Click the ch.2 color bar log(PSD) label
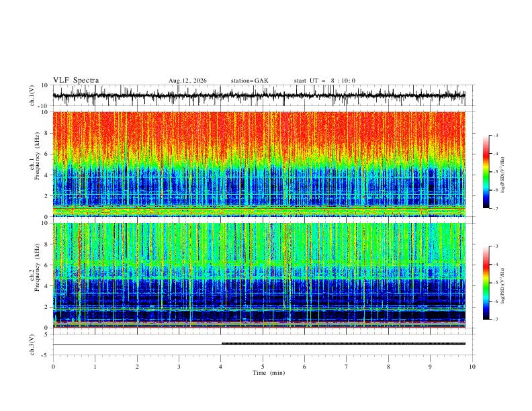This screenshot has height=411, width=532. click(x=502, y=286)
